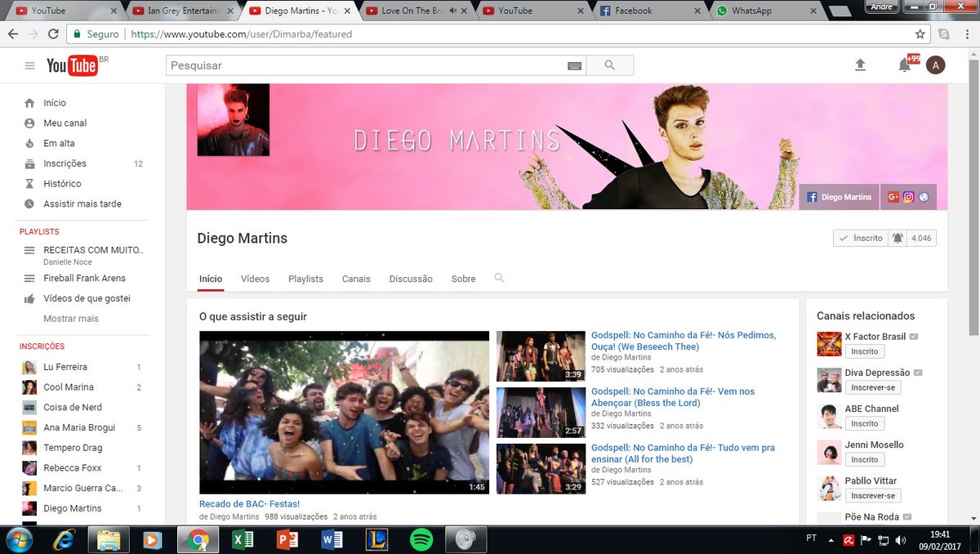Open Põe Na Roda related channel
This screenshot has height=554, width=980.
pyautogui.click(x=873, y=517)
